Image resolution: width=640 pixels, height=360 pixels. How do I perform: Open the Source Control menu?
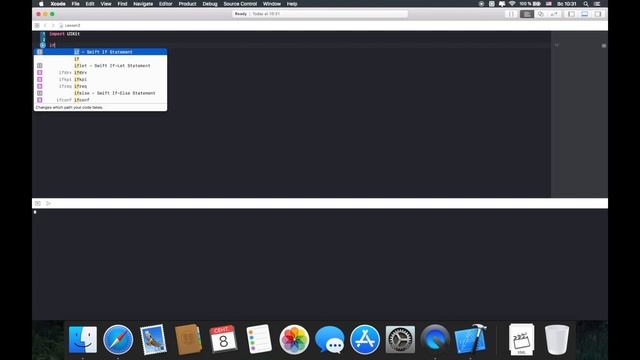coord(240,4)
